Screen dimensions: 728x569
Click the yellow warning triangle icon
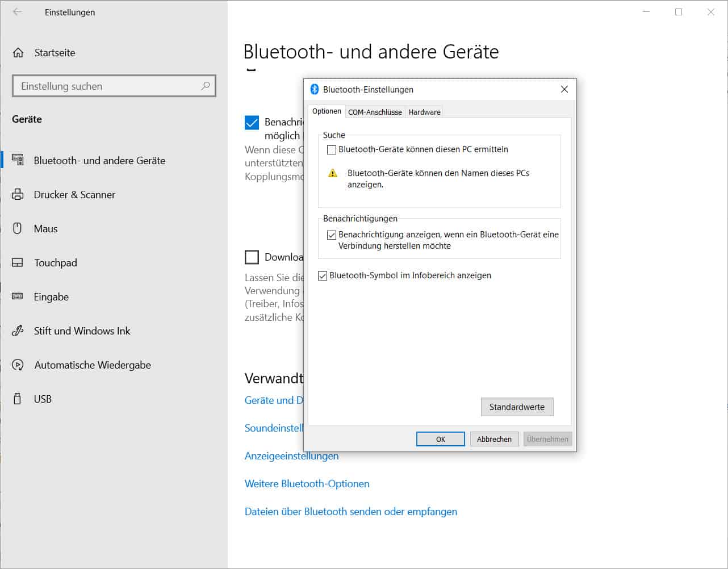pos(333,173)
